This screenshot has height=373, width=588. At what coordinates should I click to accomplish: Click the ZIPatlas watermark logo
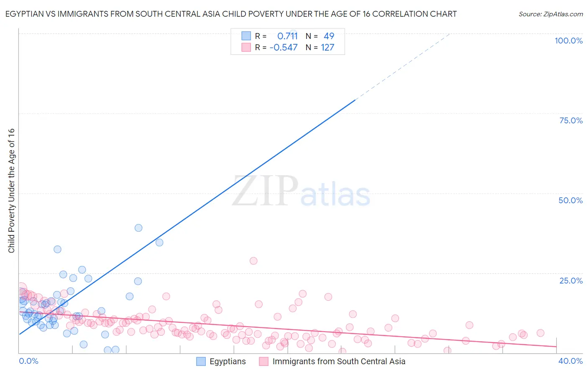301,191
